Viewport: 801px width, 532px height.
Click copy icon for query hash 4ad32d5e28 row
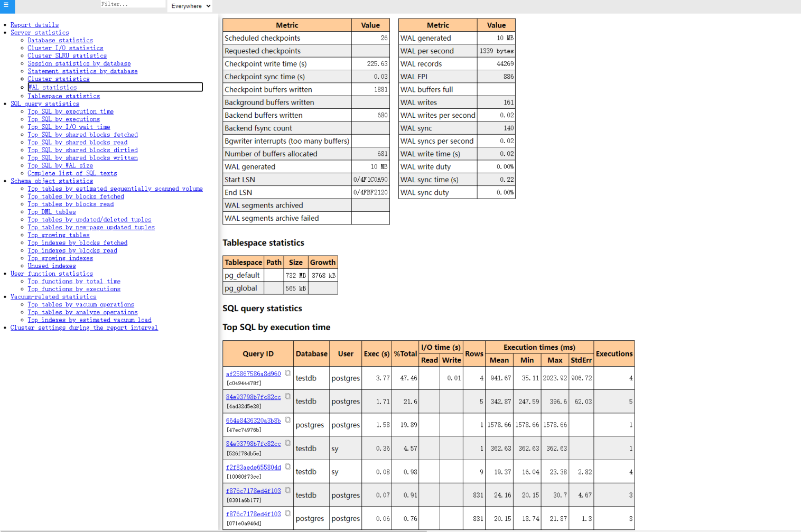[x=288, y=396]
